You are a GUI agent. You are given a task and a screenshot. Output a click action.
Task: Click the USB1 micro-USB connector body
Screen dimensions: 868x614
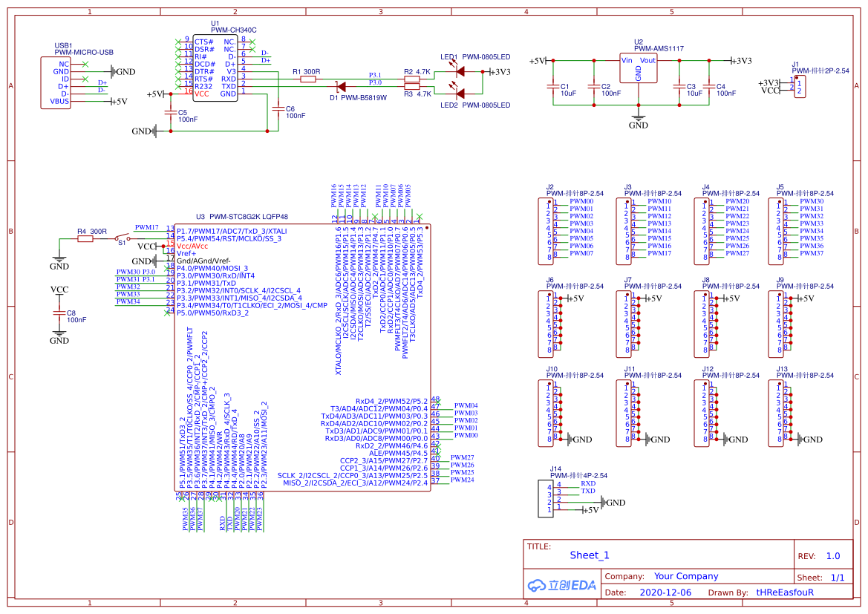pyautogui.click(x=56, y=82)
